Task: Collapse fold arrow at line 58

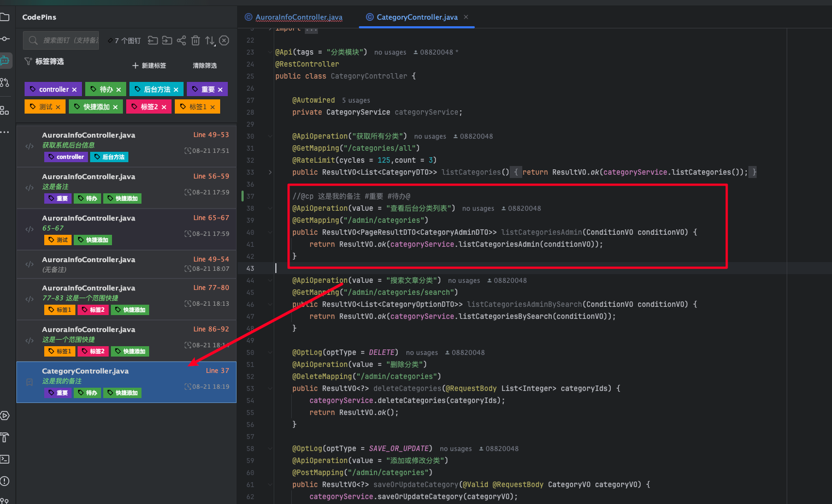Action: point(270,449)
